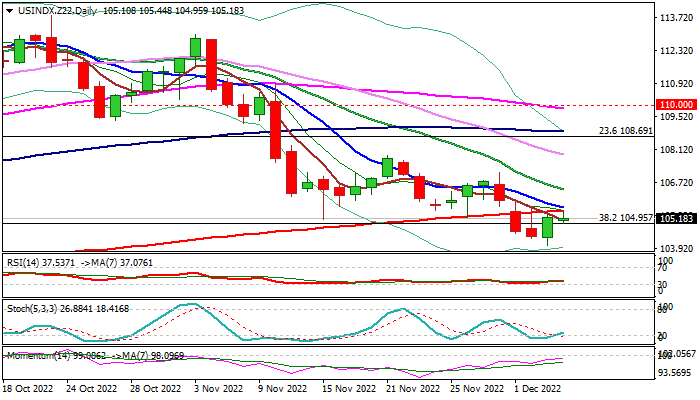Click the RSI(14) indicator label
Viewport: 700px width, 400px height.
pyautogui.click(x=24, y=263)
